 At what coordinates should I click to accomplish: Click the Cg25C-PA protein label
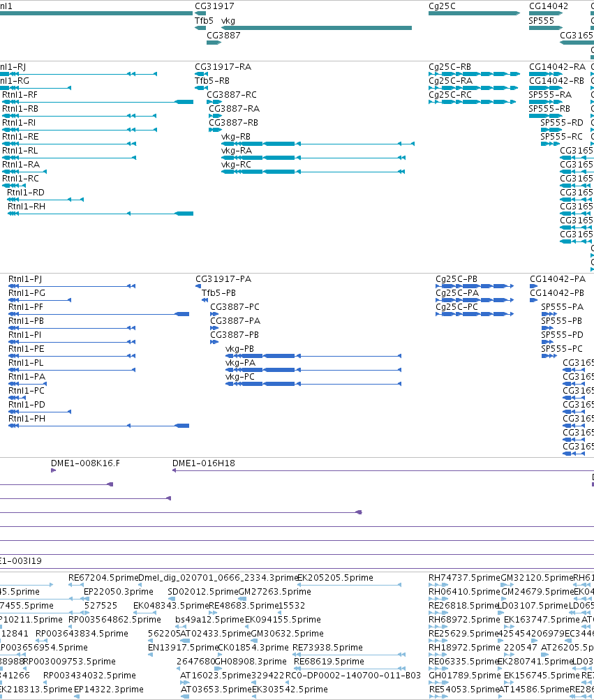click(x=457, y=293)
